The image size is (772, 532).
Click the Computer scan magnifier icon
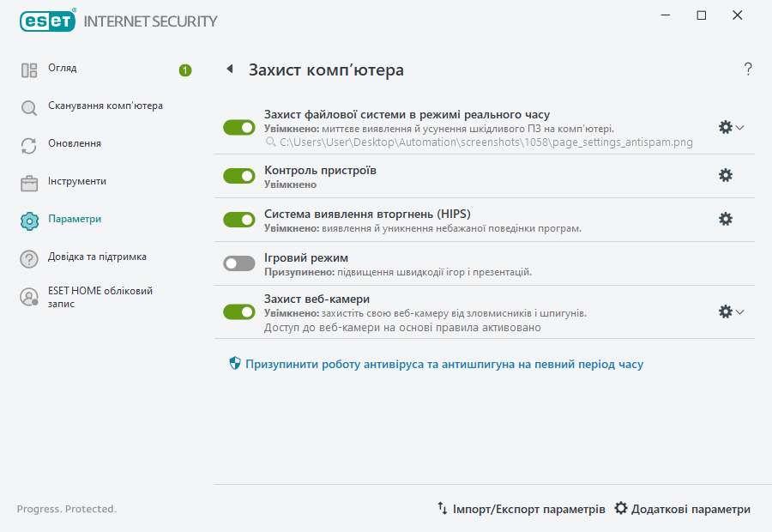tap(29, 108)
